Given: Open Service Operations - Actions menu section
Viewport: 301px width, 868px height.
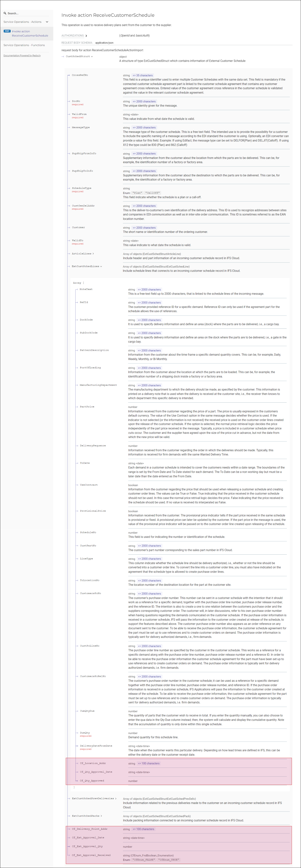Looking at the screenshot, I should pos(22,22).
